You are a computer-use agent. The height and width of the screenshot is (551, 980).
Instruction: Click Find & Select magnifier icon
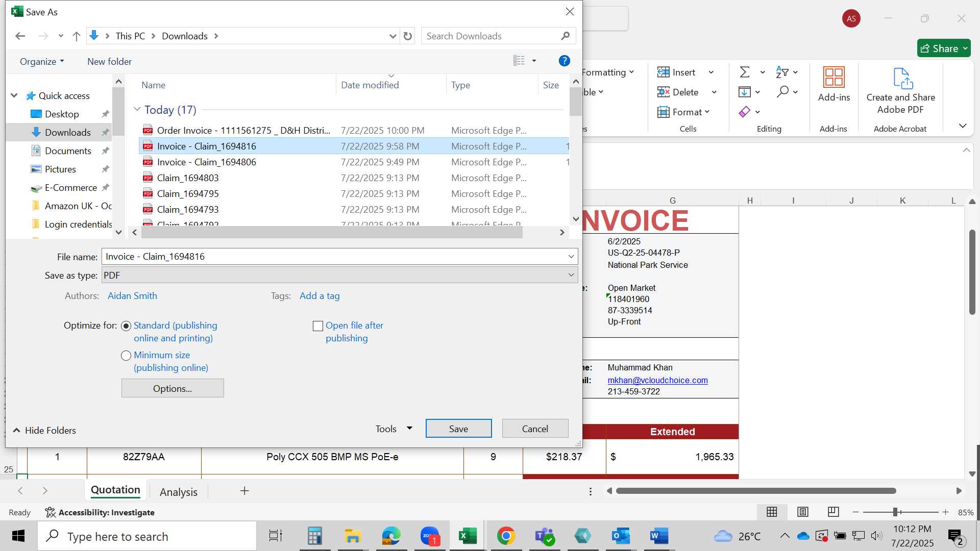tap(782, 92)
